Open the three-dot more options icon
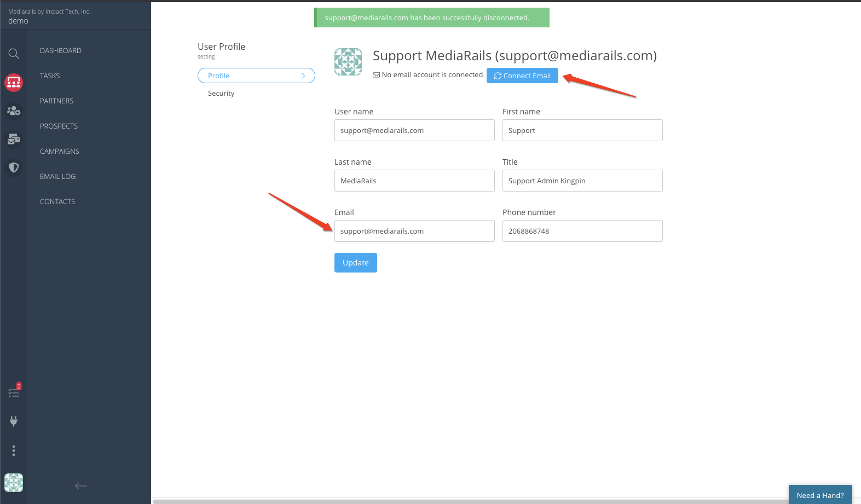The image size is (861, 504). coord(14,450)
